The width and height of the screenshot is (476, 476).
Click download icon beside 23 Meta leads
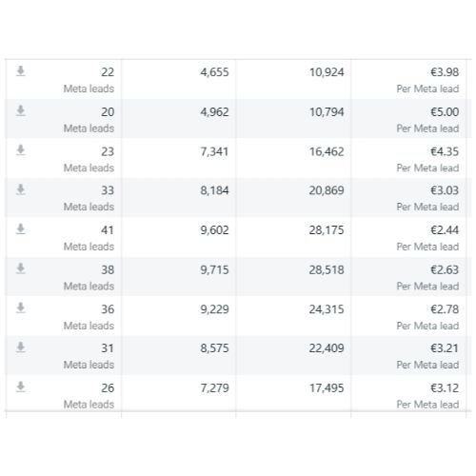pos(21,150)
